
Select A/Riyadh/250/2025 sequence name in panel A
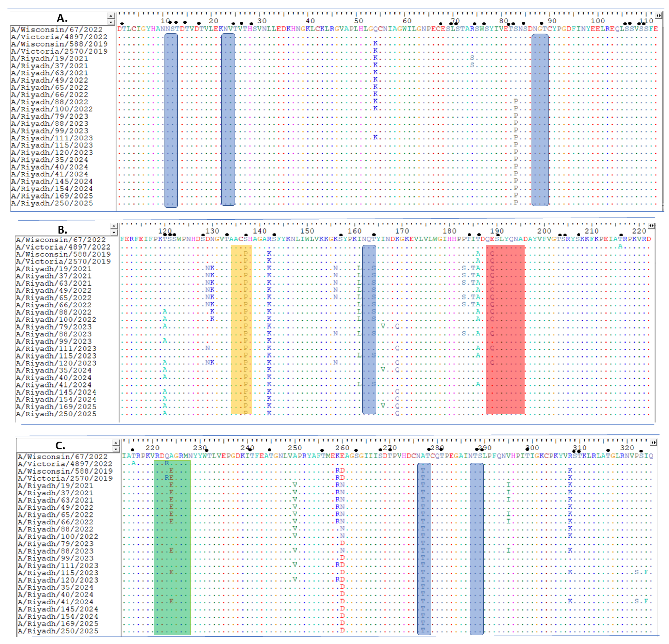coord(52,204)
